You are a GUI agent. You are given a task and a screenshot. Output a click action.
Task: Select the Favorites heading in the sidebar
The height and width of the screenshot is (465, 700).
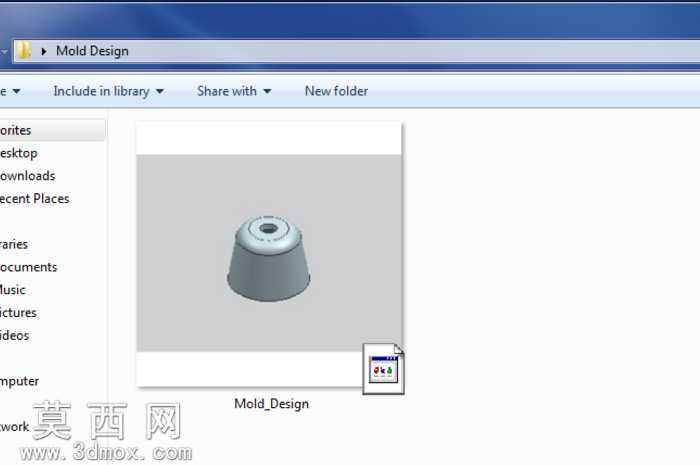(16, 130)
